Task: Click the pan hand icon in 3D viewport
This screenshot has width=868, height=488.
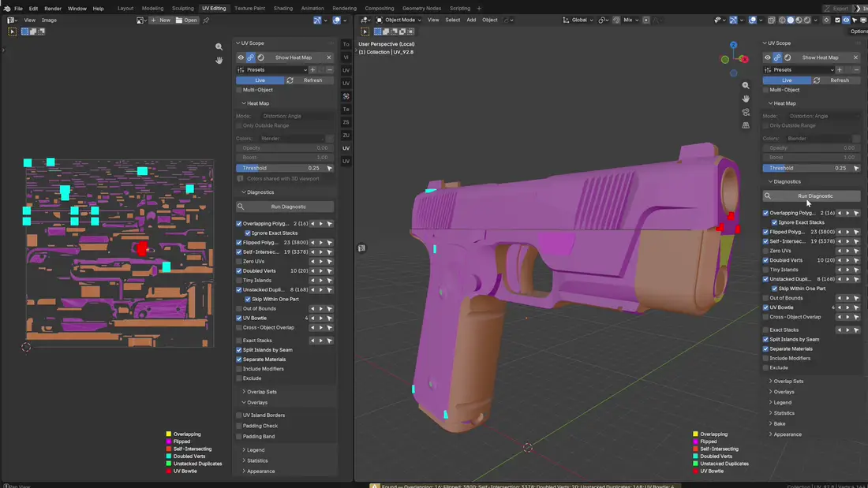Action: [x=746, y=99]
